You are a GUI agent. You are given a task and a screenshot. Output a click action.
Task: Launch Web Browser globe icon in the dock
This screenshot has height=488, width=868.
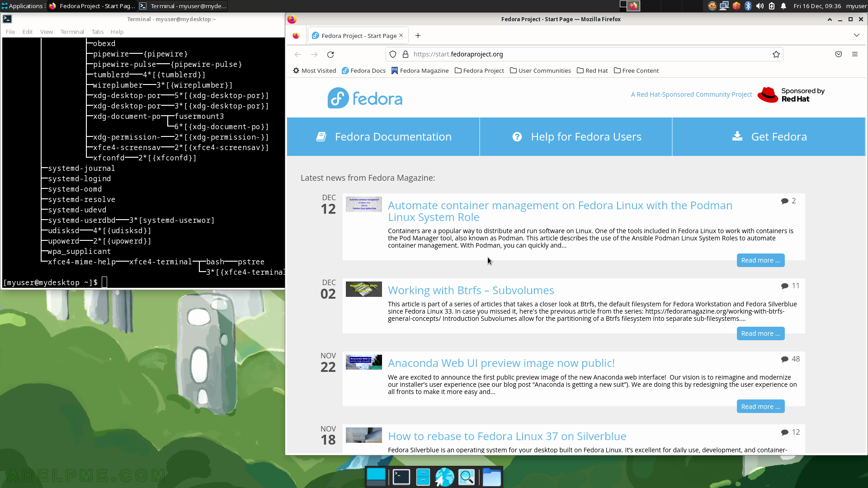[x=444, y=477]
